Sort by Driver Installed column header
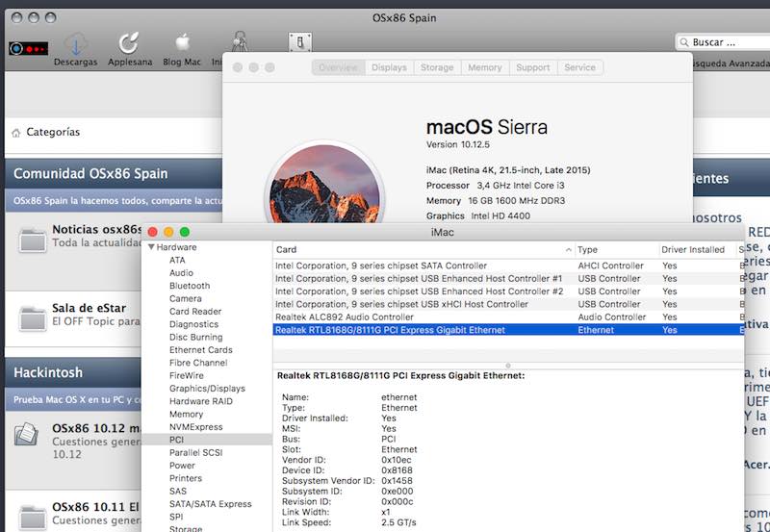Screen dimensions: 770x532 [697, 249]
